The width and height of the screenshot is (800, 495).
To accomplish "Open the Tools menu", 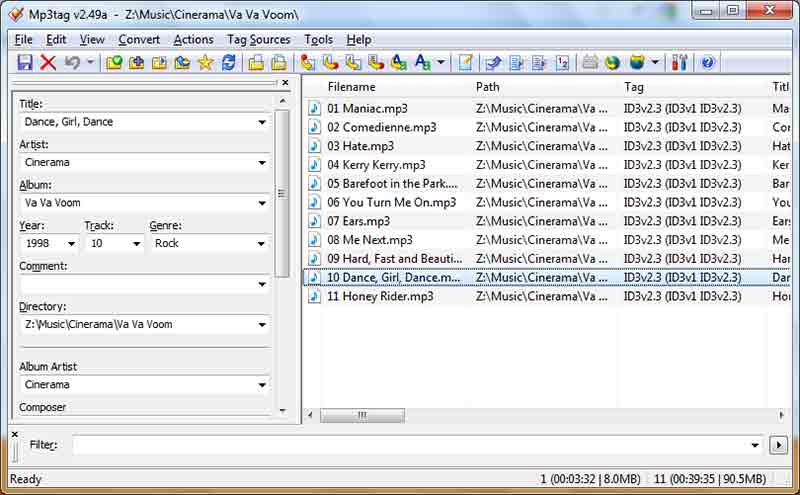I will click(x=318, y=39).
